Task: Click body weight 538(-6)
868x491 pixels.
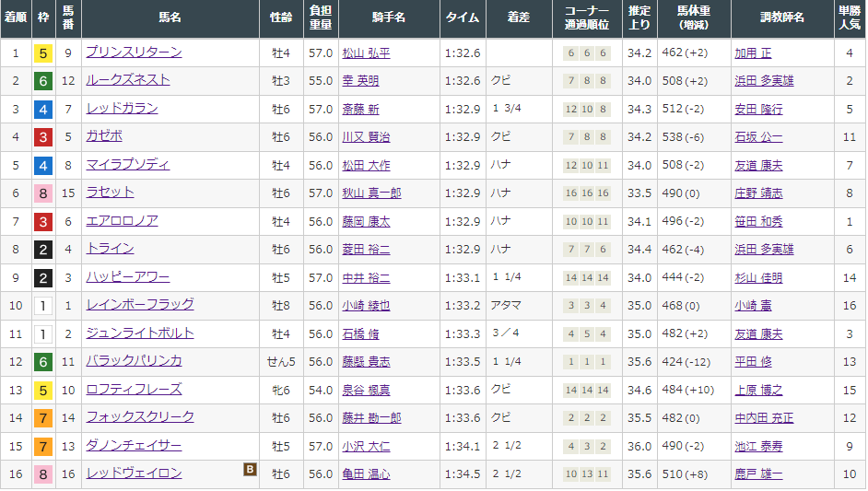Action: 683,136
